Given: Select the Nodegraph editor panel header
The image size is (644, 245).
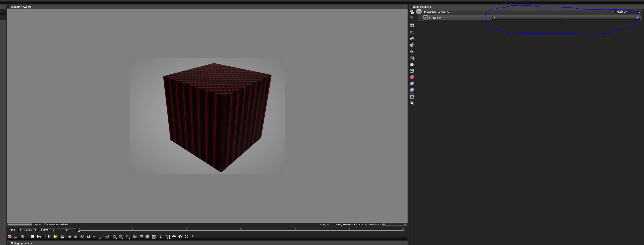Looking at the screenshot, I should coord(22,243).
